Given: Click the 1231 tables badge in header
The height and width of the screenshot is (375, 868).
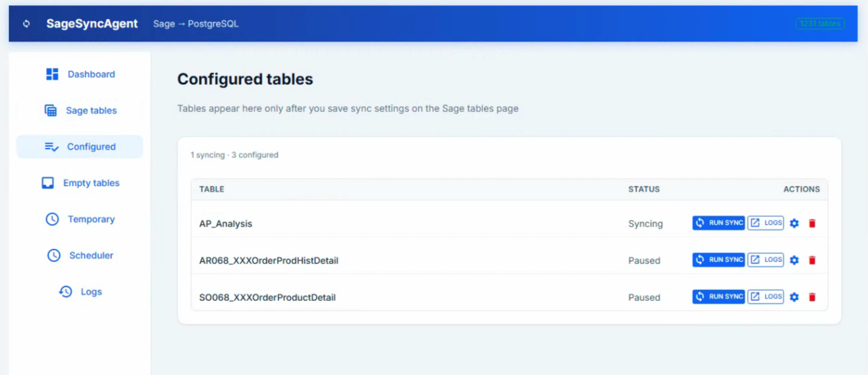Looking at the screenshot, I should [x=820, y=24].
